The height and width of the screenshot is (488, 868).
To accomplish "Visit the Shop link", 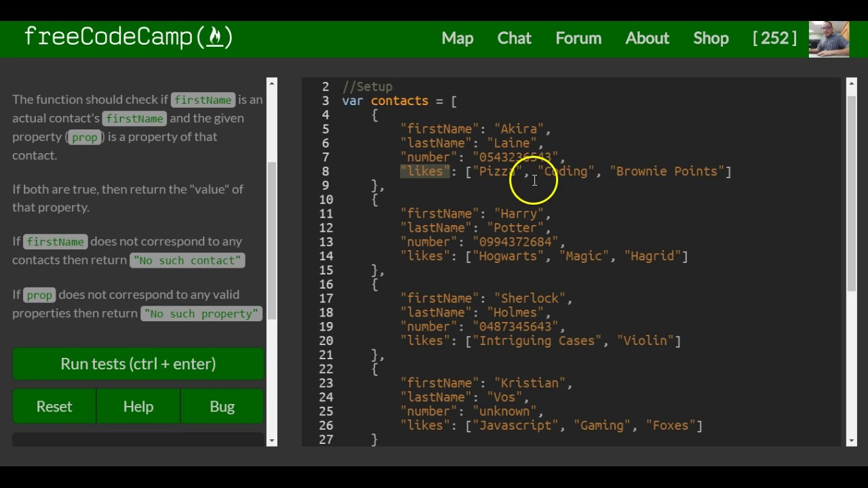I will [711, 38].
